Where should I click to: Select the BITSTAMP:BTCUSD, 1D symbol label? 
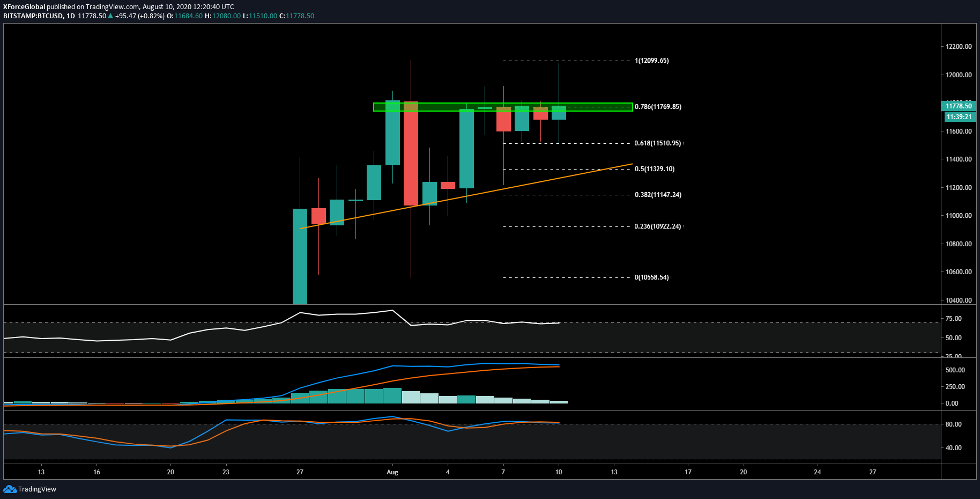(39, 16)
